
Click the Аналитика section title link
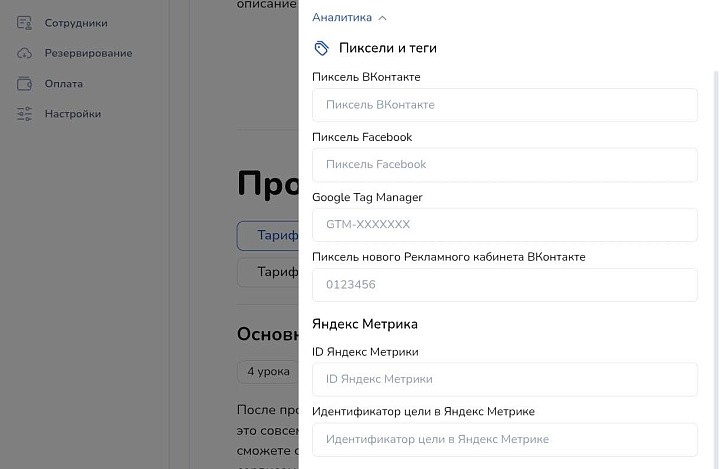[x=342, y=18]
